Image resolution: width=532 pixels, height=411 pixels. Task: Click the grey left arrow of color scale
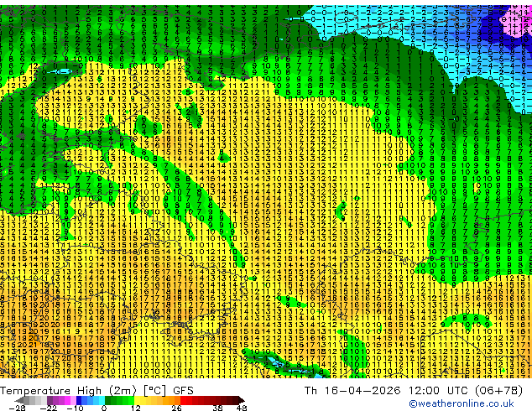point(19,400)
